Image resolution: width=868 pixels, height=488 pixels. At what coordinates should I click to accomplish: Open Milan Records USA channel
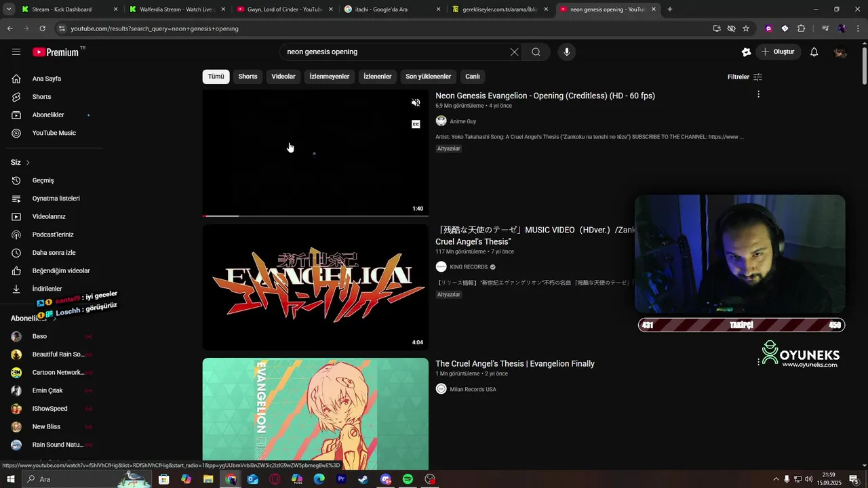[x=473, y=389]
